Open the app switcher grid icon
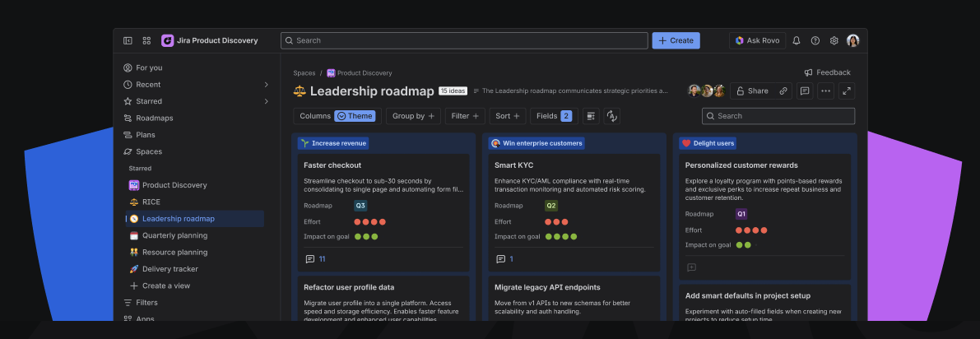 coord(146,40)
